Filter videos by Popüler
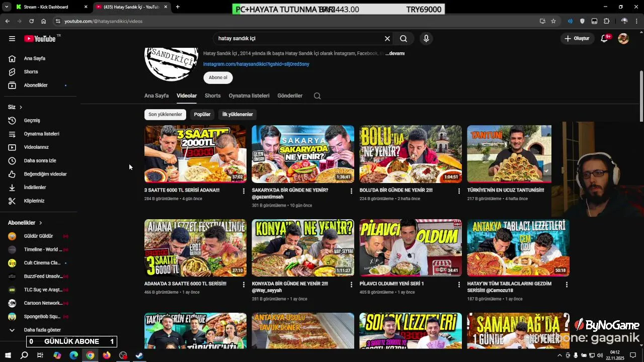The width and height of the screenshot is (644, 362). (x=202, y=115)
